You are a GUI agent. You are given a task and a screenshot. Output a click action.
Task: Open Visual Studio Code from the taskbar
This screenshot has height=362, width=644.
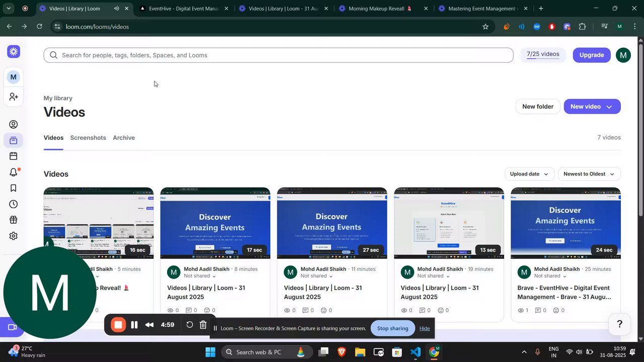tap(415, 352)
